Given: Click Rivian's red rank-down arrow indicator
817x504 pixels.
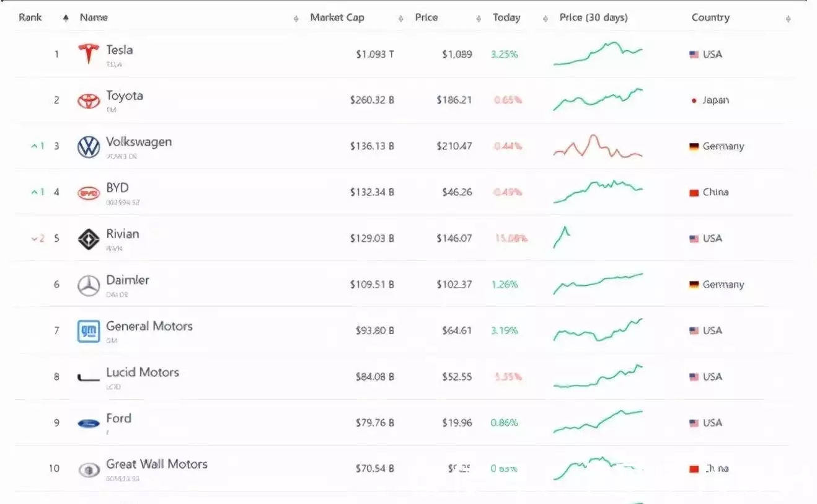Looking at the screenshot, I should pos(38,239).
